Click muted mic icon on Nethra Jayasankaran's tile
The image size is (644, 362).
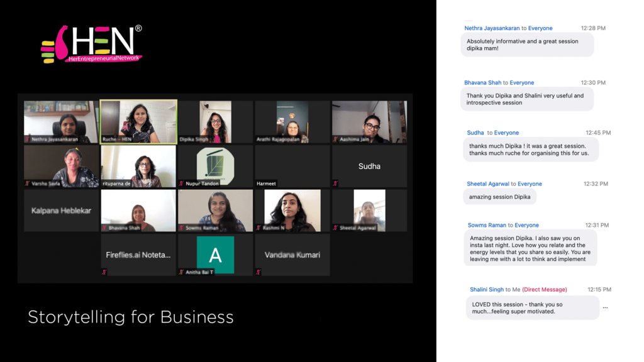pos(28,139)
